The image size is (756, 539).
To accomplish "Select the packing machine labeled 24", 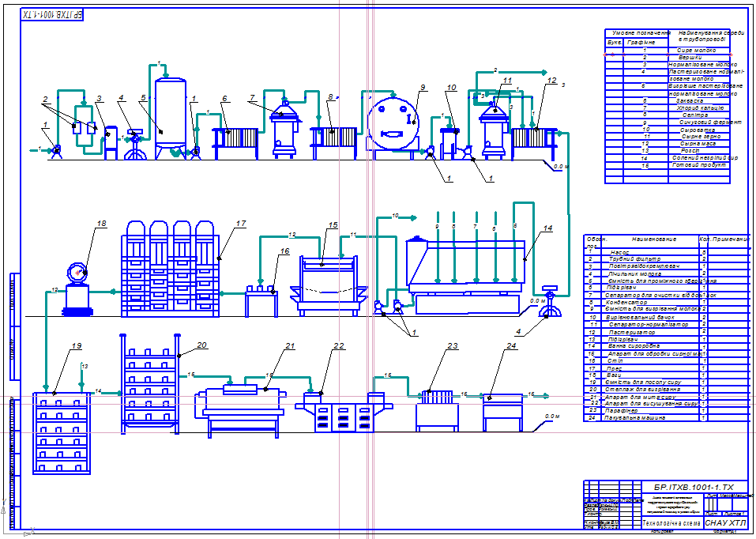I will [x=503, y=413].
